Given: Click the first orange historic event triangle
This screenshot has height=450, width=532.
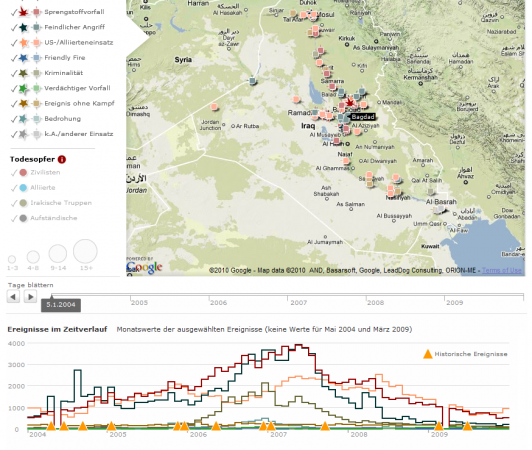Looking at the screenshot, I should pyautogui.click(x=51, y=426).
